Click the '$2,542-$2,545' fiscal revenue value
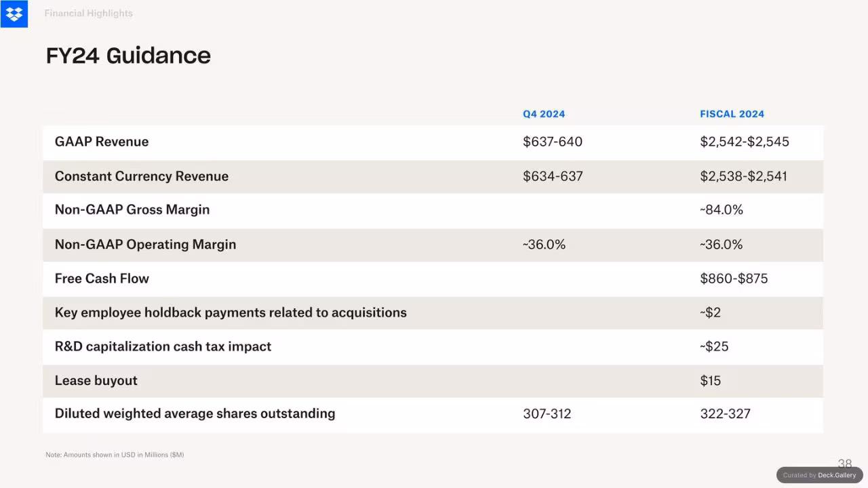 coord(745,142)
